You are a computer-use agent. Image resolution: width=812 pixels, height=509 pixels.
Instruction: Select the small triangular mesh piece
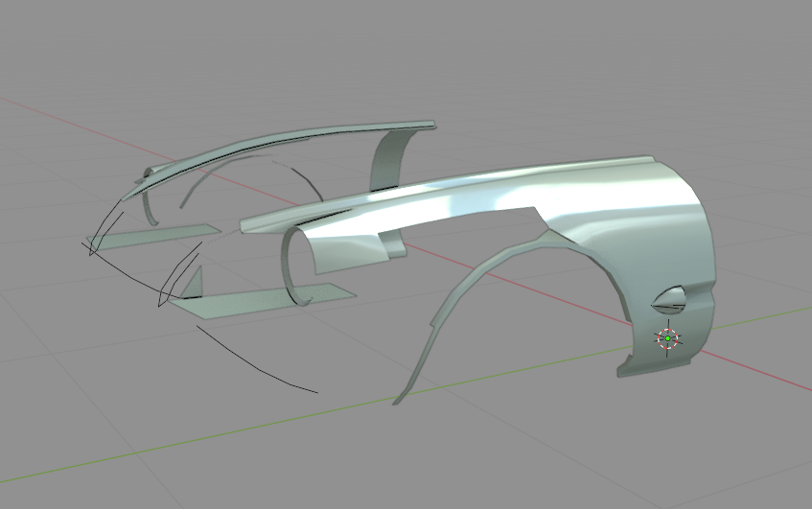click(x=193, y=284)
